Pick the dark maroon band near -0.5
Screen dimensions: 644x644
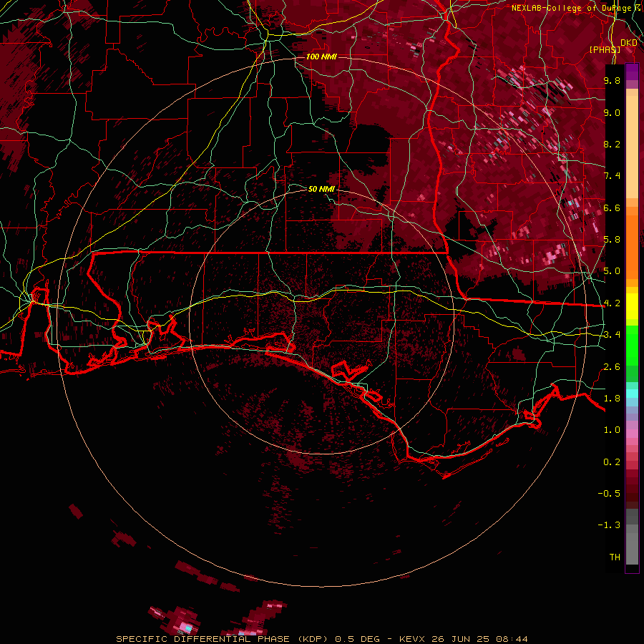(632, 493)
